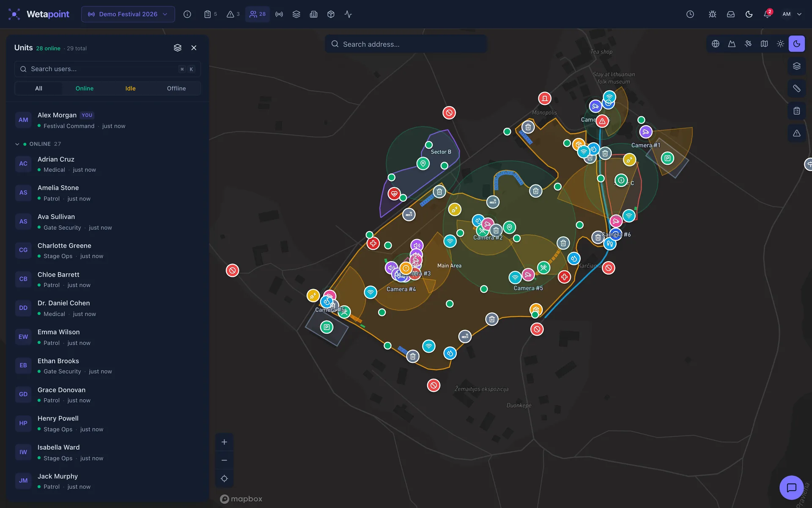Open the tasks clipboard icon showing 5
Viewport: 812px width, 508px height.
[x=210, y=14]
